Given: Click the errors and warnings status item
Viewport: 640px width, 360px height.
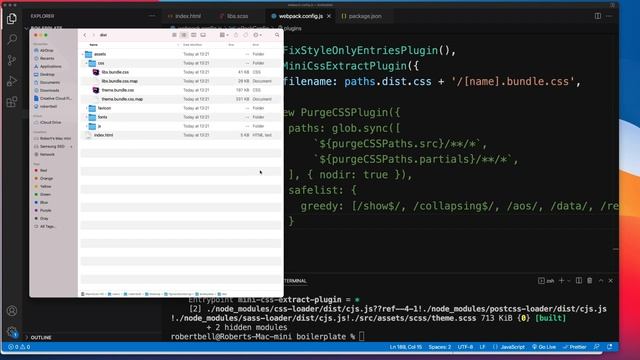Looking at the screenshot, I should tap(19, 347).
